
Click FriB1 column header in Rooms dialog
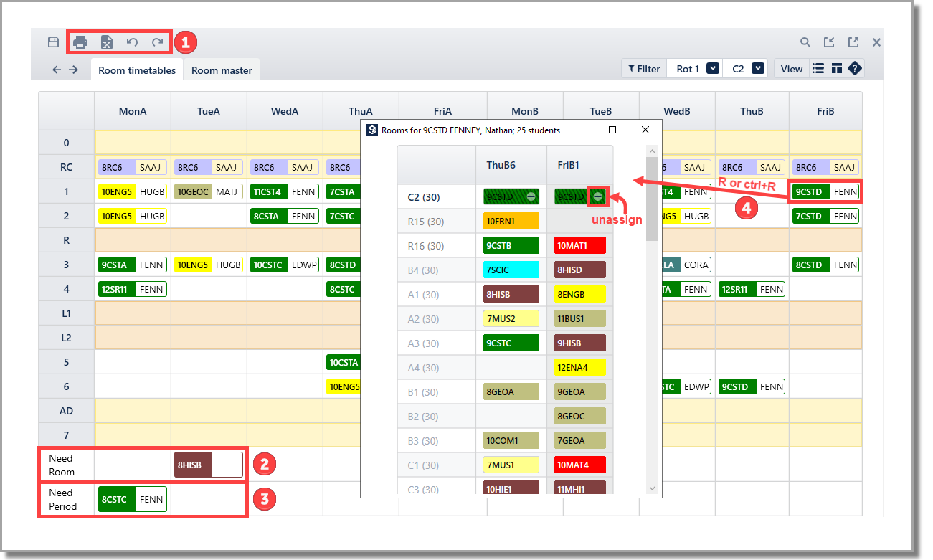click(579, 165)
